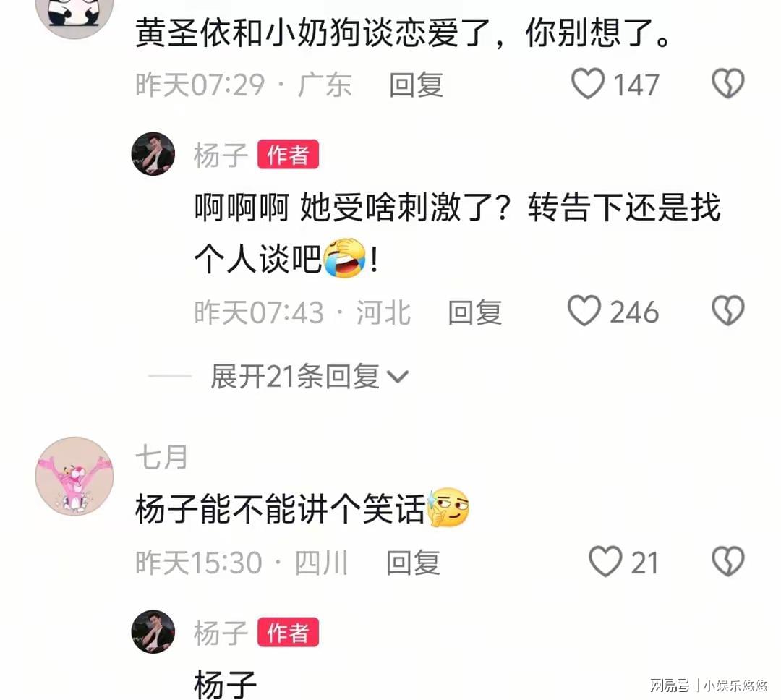Tap the 作者 badge on the bottom 杨子 reply

(x=288, y=632)
